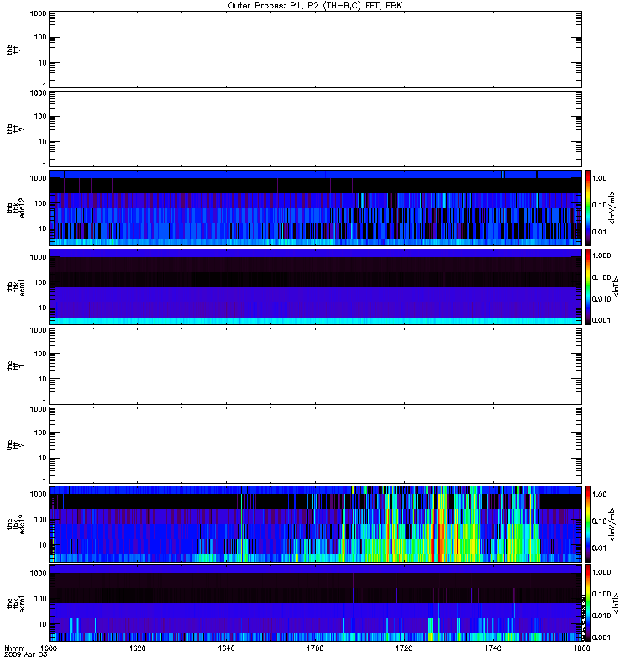Click the 1620 time axis label
The height and width of the screenshot is (672, 630).
(x=138, y=648)
